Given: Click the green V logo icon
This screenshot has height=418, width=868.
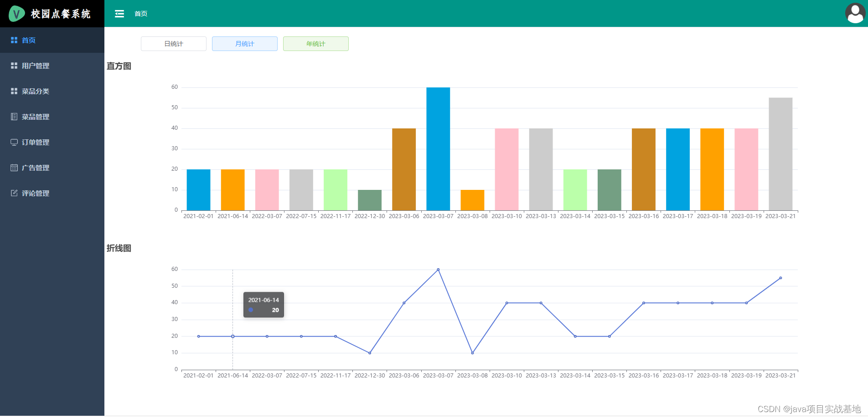Looking at the screenshot, I should click(x=16, y=14).
